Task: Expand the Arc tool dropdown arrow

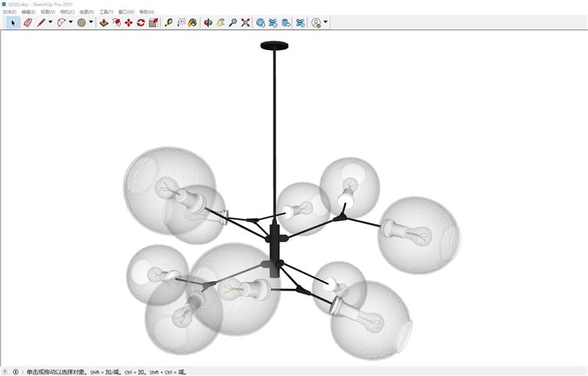Action: [71, 23]
